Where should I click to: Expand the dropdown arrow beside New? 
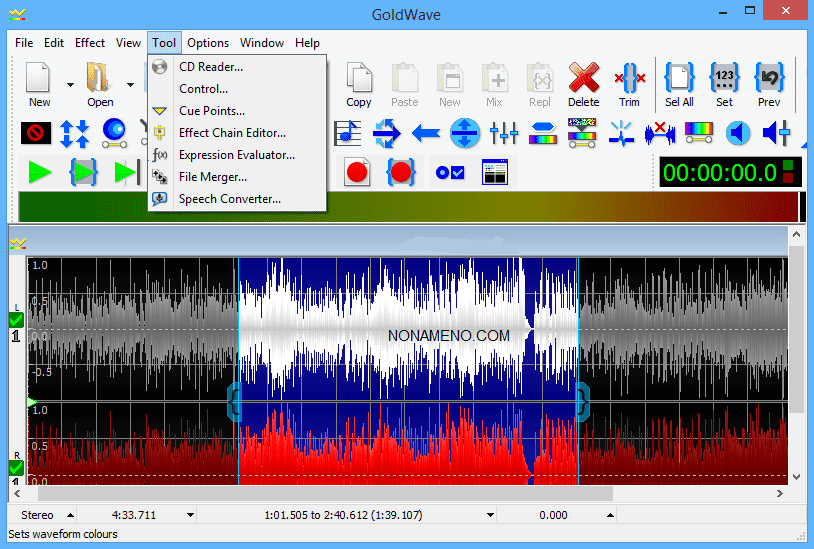[x=70, y=85]
